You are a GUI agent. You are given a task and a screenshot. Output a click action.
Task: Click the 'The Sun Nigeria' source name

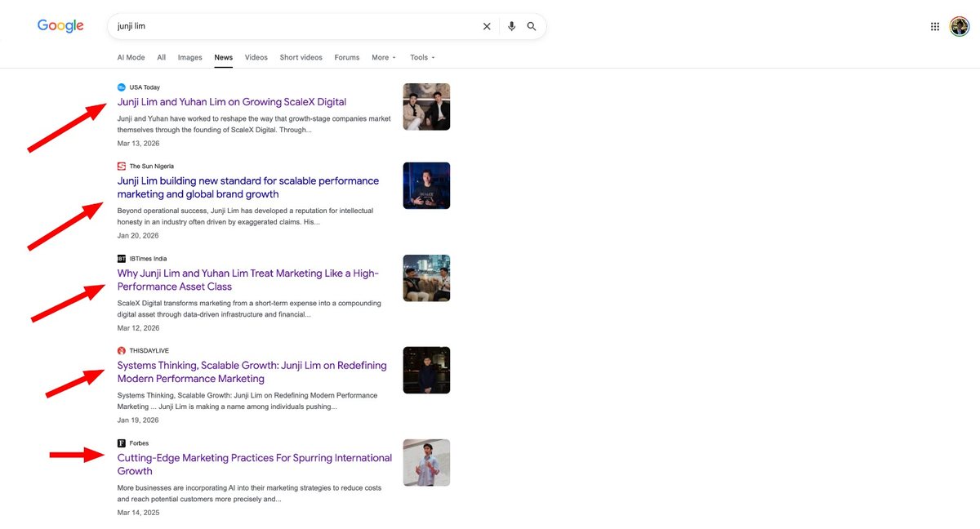(x=152, y=167)
